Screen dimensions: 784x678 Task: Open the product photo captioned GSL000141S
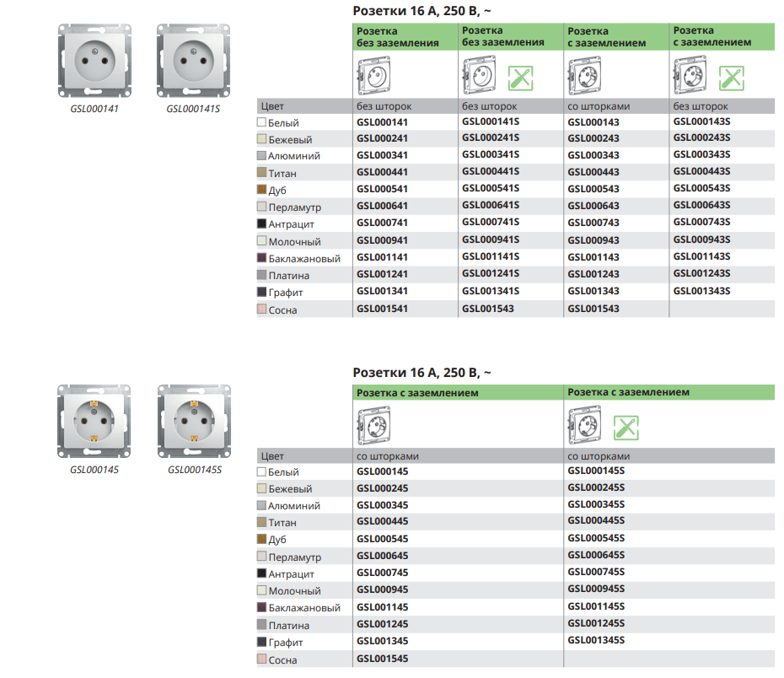coord(194,61)
